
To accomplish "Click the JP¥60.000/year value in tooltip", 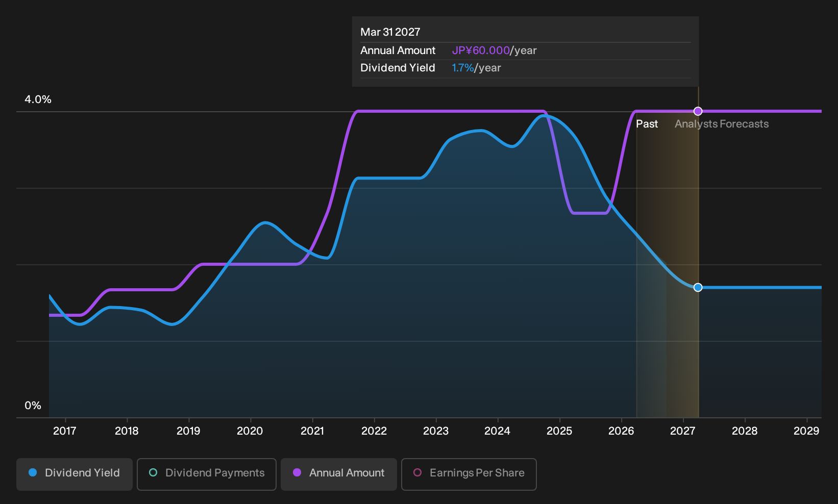I will [494, 51].
